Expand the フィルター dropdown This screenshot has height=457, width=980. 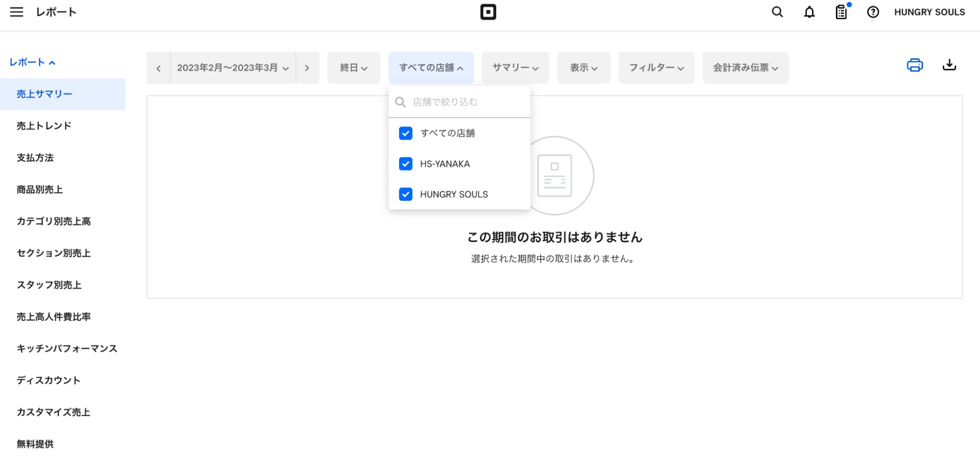pos(656,68)
